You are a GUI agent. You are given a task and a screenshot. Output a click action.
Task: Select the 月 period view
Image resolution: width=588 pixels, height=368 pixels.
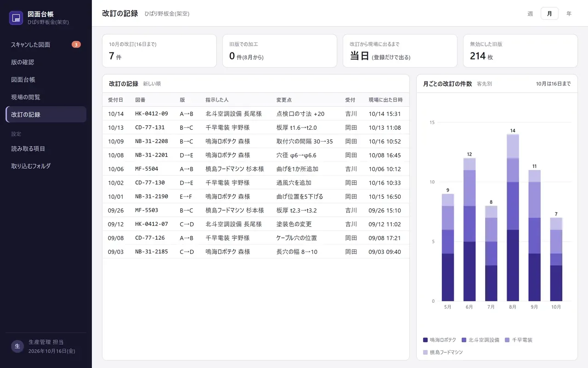click(x=549, y=14)
